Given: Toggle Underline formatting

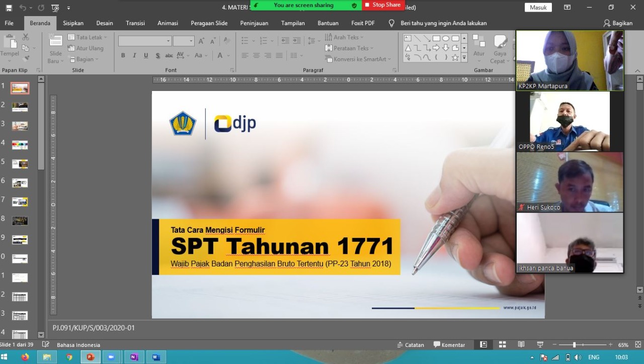Looking at the screenshot, I should pos(146,55).
